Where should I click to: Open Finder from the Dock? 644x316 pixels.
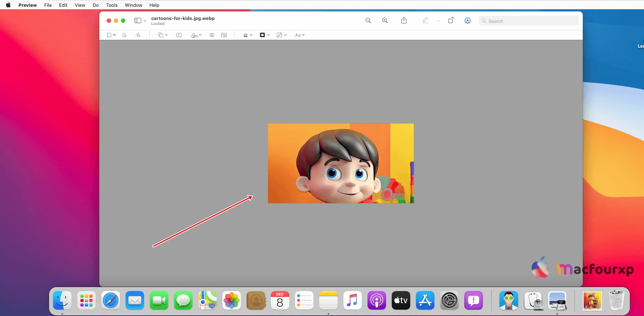[62, 301]
